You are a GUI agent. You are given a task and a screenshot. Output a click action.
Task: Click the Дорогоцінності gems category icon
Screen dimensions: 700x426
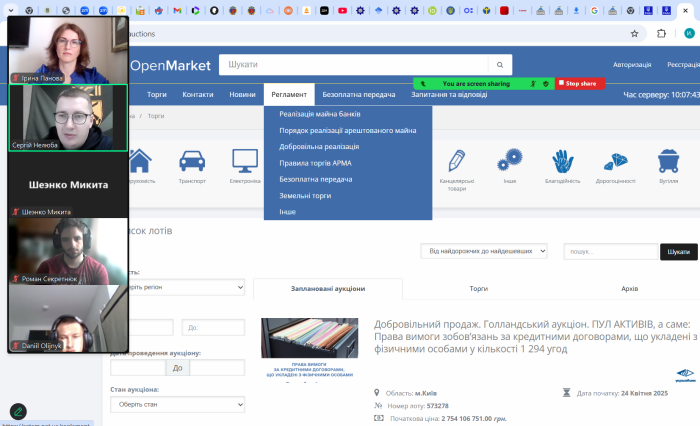coord(615,160)
